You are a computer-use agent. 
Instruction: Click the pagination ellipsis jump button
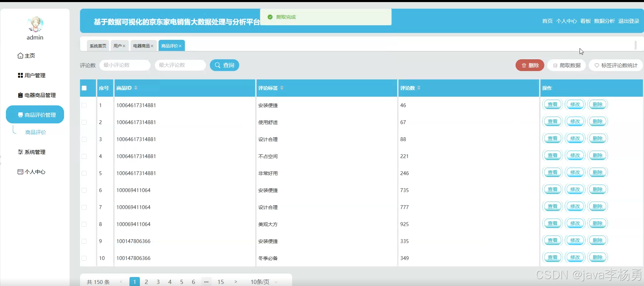(x=206, y=282)
